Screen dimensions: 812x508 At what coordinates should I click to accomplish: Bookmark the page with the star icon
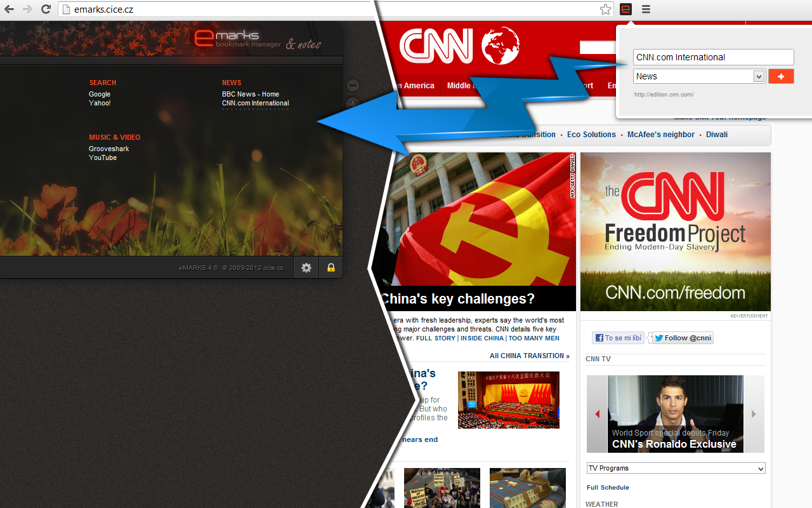coord(606,10)
